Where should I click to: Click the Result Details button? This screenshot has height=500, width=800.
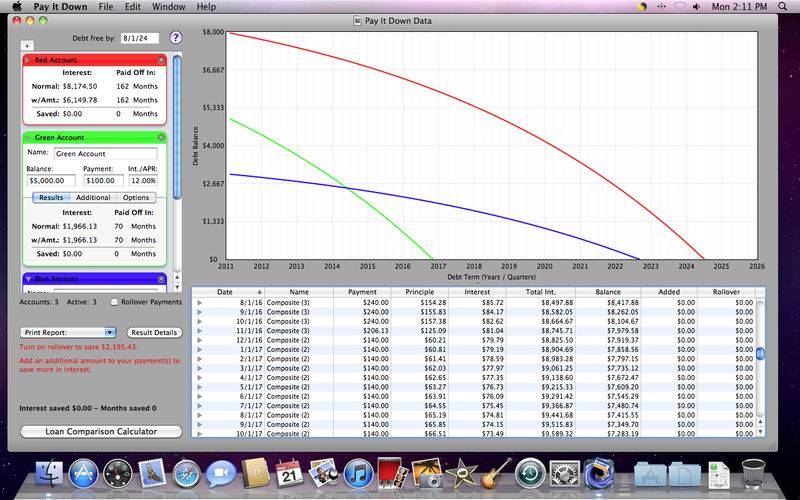click(x=154, y=333)
